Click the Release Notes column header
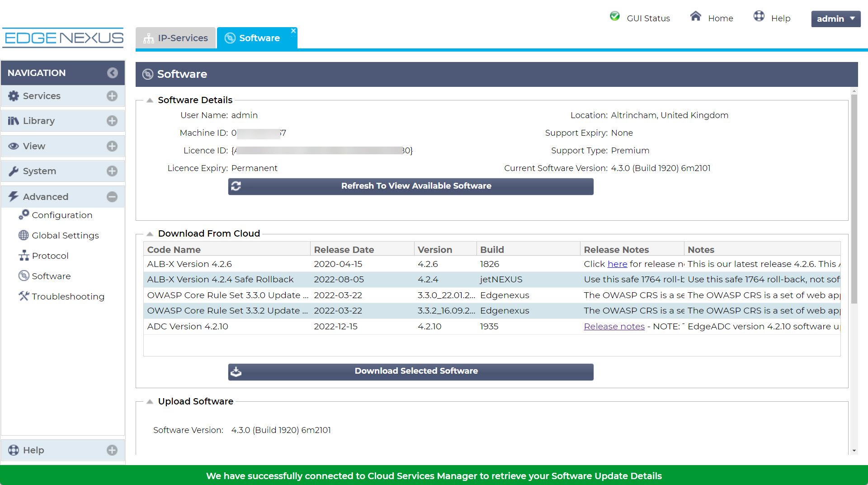The height and width of the screenshot is (485, 868). 632,249
